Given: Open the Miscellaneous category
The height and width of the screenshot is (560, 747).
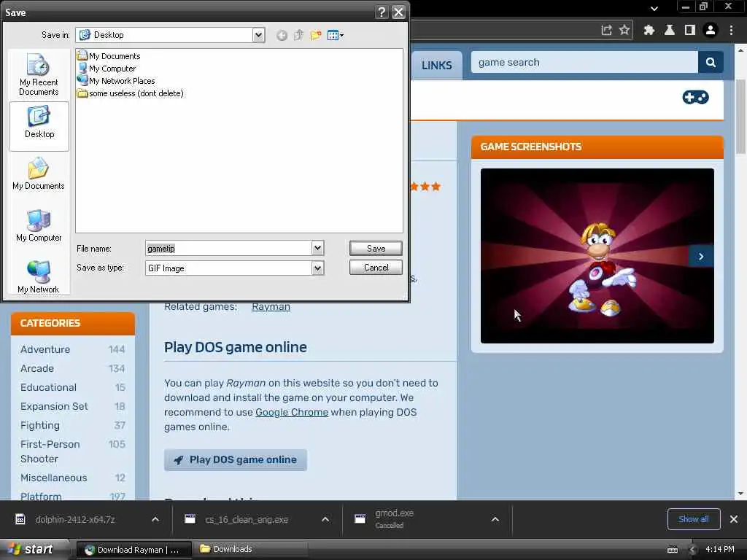Looking at the screenshot, I should point(53,478).
